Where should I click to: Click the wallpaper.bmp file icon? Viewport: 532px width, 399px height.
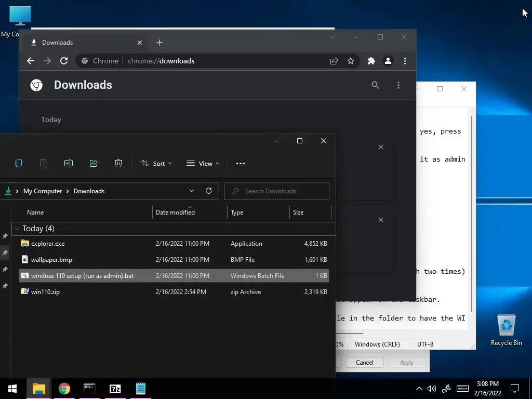(x=25, y=259)
